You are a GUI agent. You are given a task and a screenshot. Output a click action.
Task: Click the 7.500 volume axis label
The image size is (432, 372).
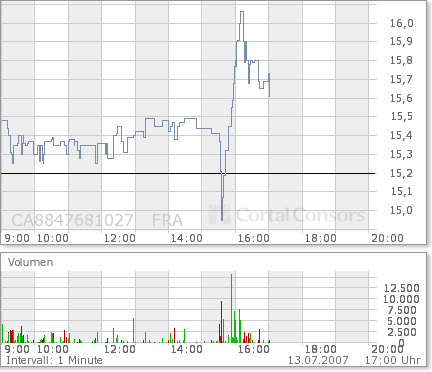pos(402,310)
